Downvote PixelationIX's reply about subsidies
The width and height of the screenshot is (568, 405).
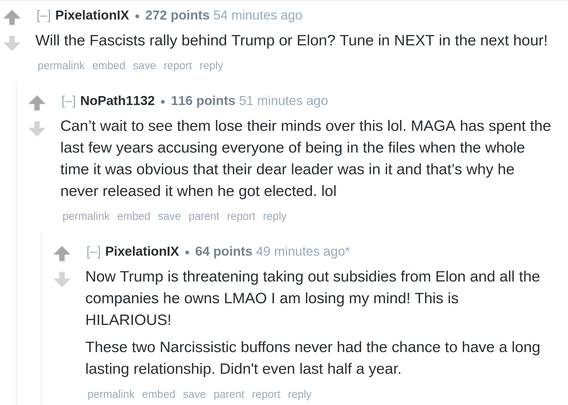coord(62,279)
